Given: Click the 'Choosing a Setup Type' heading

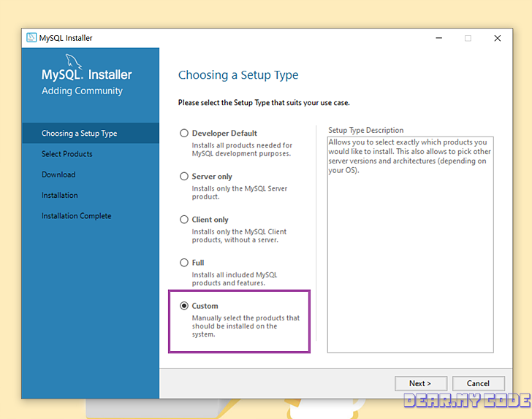Looking at the screenshot, I should pyautogui.click(x=238, y=75).
